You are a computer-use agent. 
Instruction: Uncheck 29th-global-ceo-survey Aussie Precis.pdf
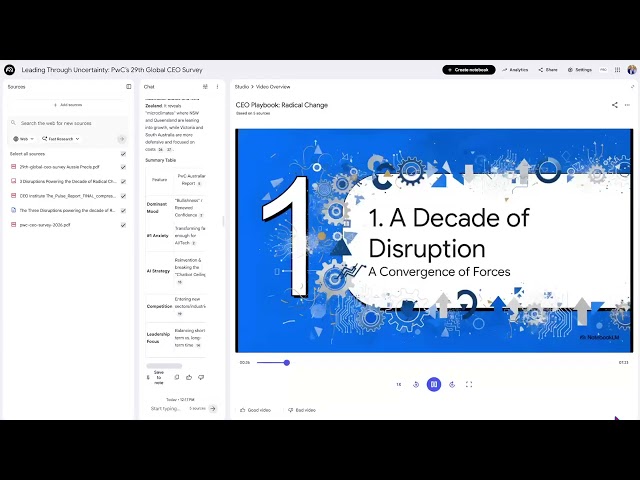[123, 167]
